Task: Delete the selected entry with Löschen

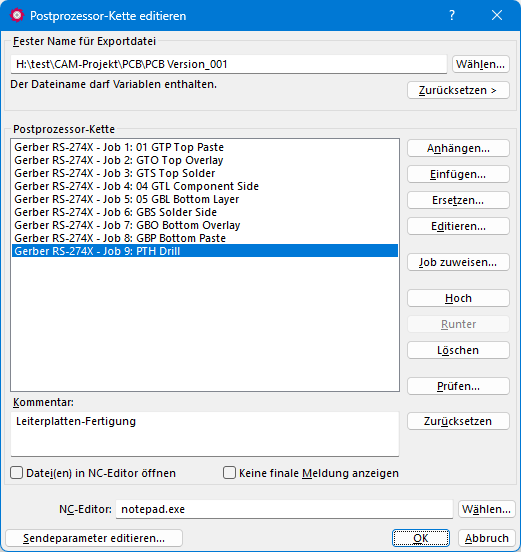Action: (458, 350)
